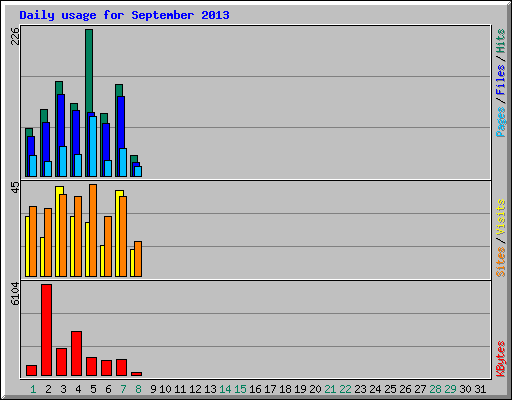This screenshot has width=512, height=400.
Task: Click the red KBytes bar for day 4
Action: [76, 354]
